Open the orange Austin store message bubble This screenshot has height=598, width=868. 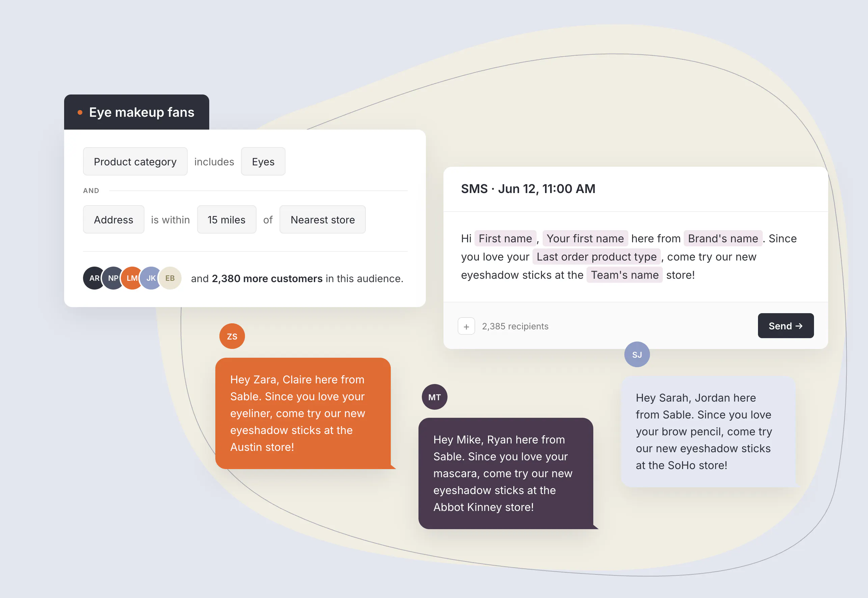[x=303, y=413]
